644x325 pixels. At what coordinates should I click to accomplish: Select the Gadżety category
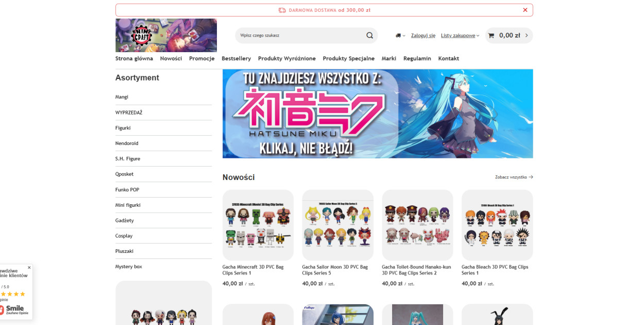(163, 221)
